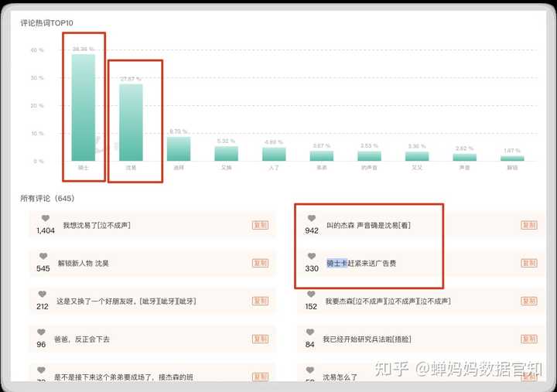Click heart beside 是不是接下来这个弟弟 comment
The height and width of the screenshot is (392, 557).
(x=41, y=370)
